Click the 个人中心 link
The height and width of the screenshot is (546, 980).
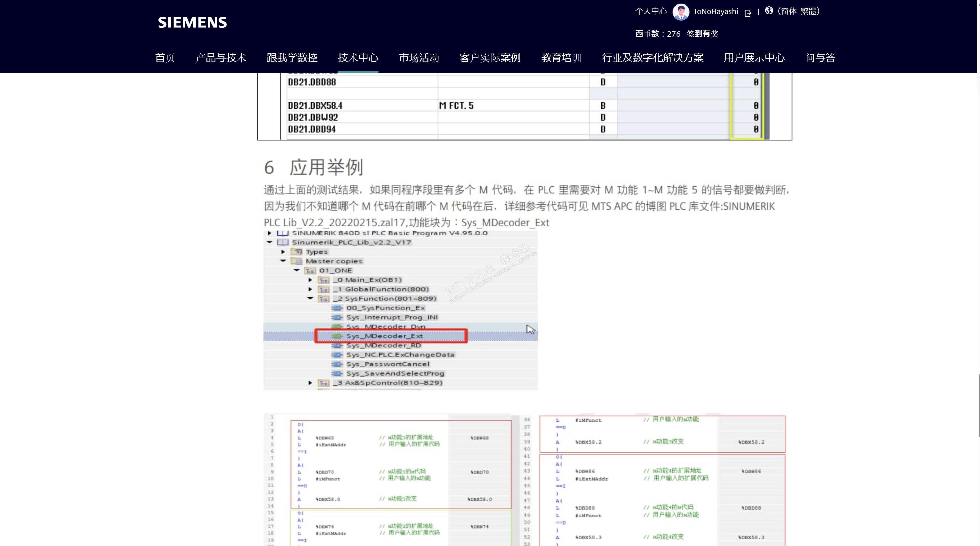pos(651,11)
